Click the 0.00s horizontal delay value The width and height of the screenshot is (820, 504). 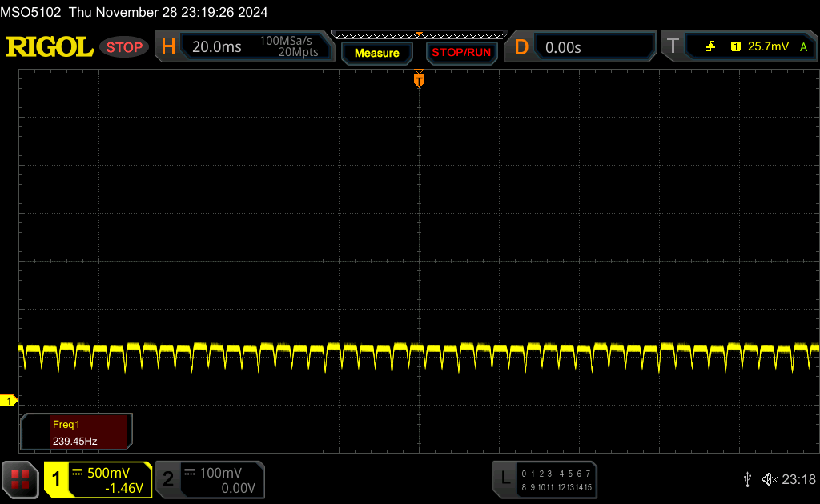tap(563, 47)
